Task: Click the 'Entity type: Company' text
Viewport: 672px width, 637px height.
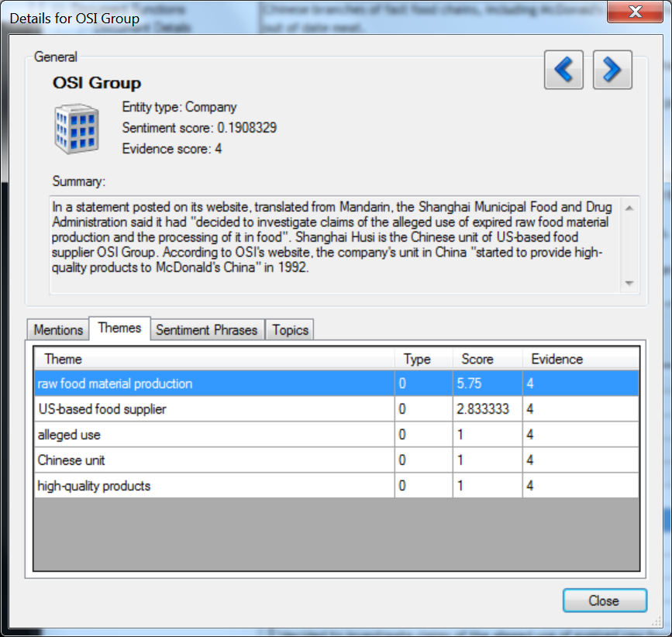Action: (179, 107)
